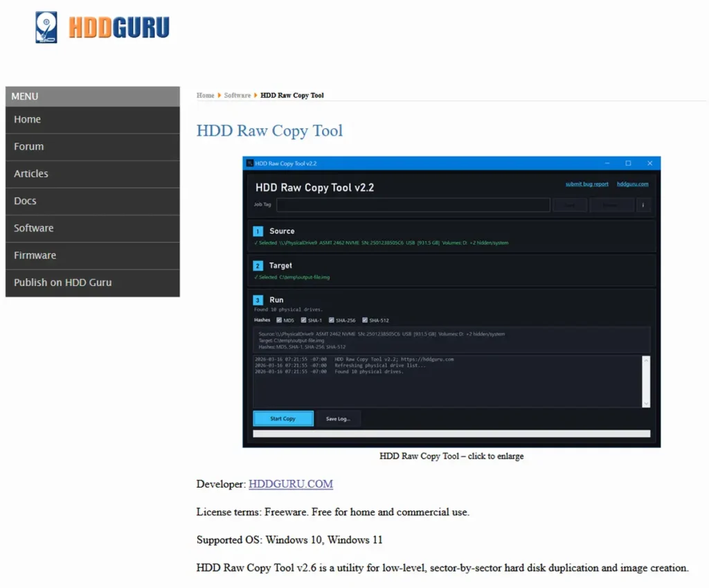
Task: Minimize the HDD Raw Copy Tool window
Action: (607, 163)
